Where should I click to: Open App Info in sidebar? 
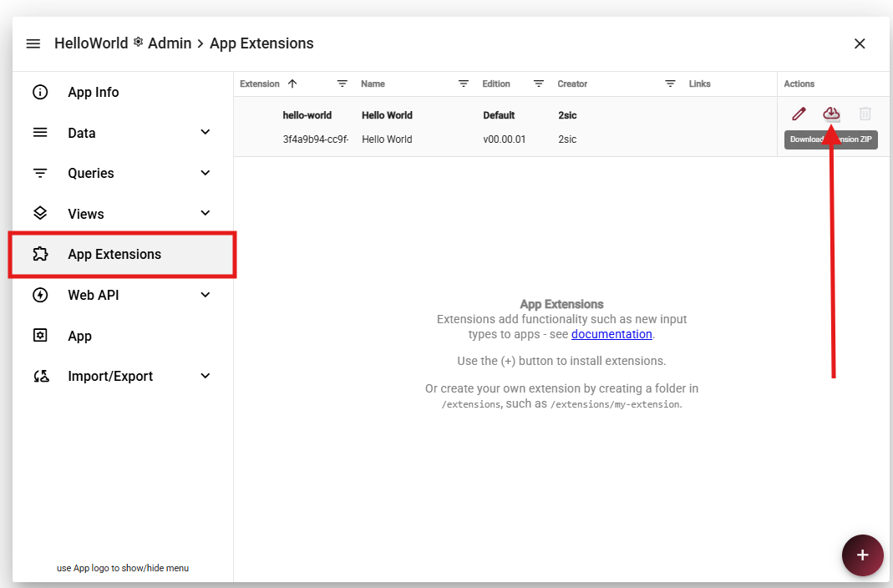click(93, 92)
